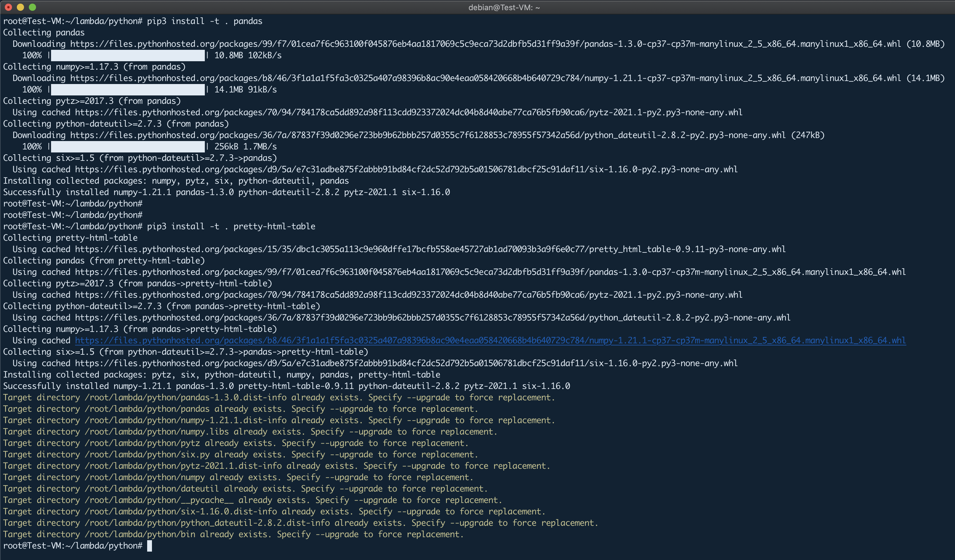Click the pytz cached wheel URL in first install
Screen dimensions: 955x560
click(x=408, y=113)
